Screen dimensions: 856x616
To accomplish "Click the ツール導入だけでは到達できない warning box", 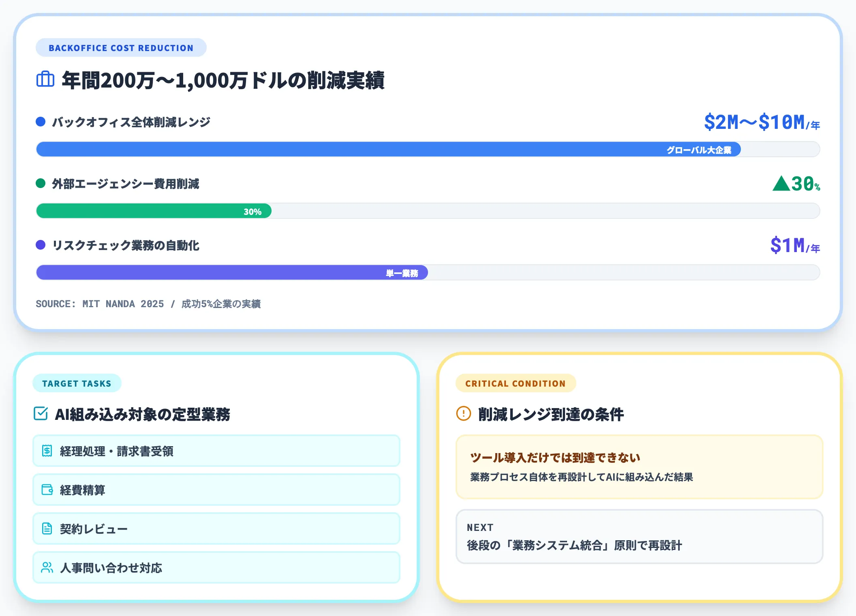I will pyautogui.click(x=639, y=467).
